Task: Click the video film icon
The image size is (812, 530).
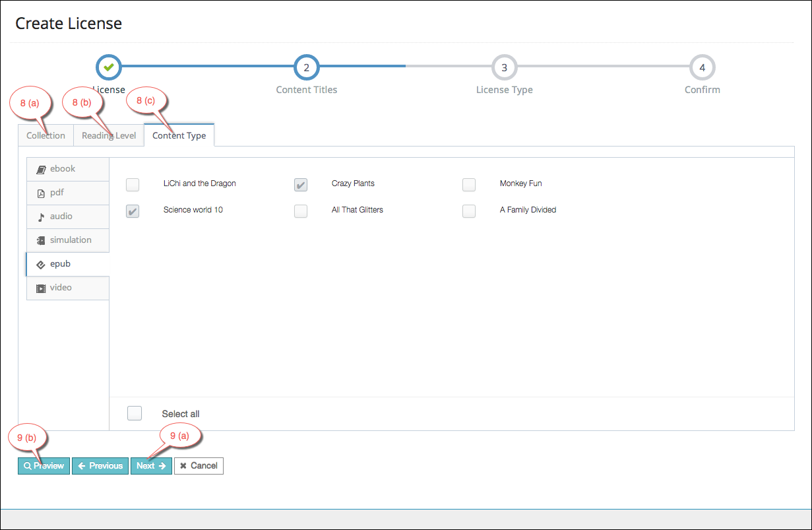Action: [41, 288]
